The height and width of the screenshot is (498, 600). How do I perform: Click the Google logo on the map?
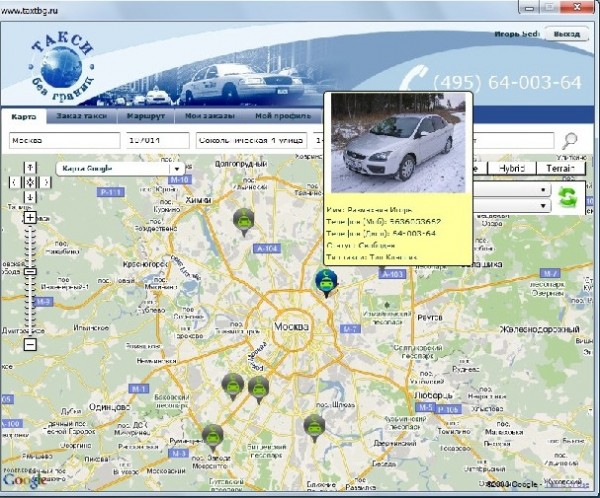click(x=24, y=479)
